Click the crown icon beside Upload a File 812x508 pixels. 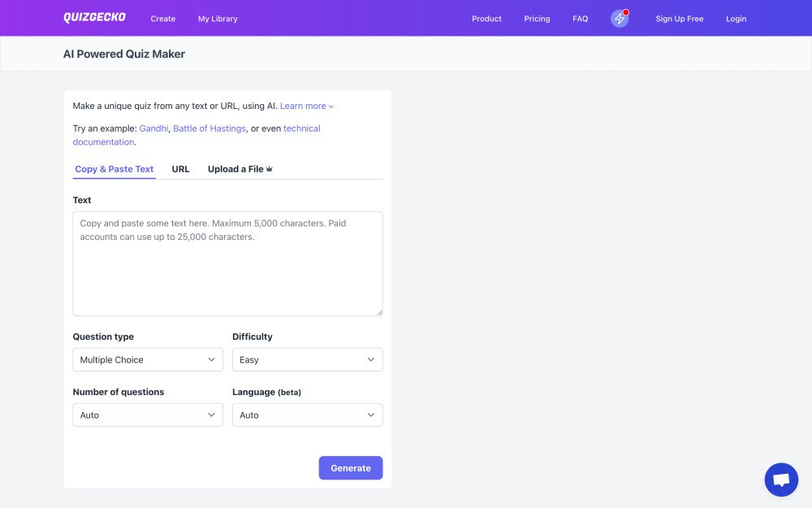(270, 169)
